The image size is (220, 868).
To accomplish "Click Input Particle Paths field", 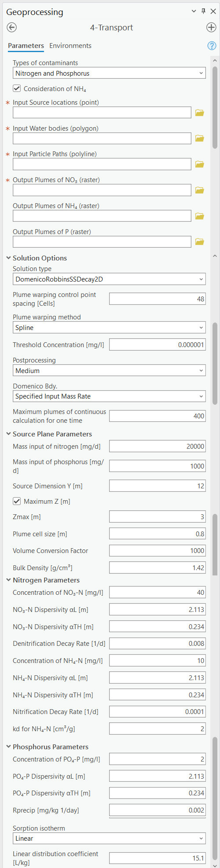I will (x=102, y=164).
